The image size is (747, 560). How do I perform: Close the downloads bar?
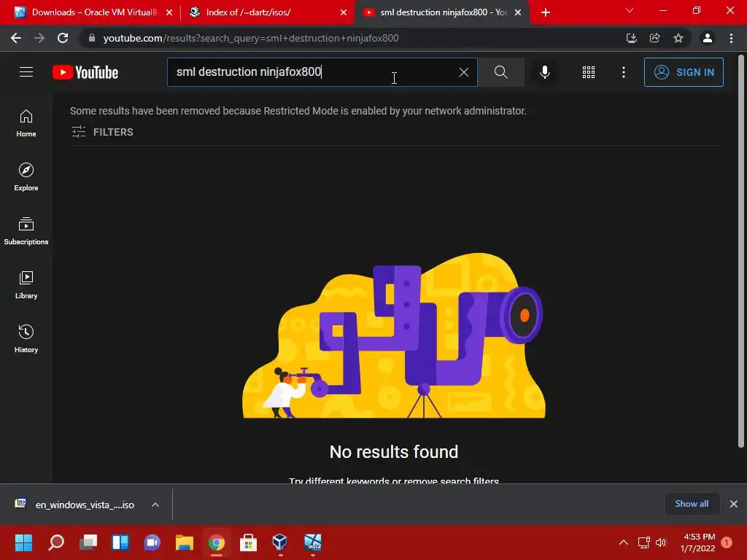pyautogui.click(x=734, y=504)
